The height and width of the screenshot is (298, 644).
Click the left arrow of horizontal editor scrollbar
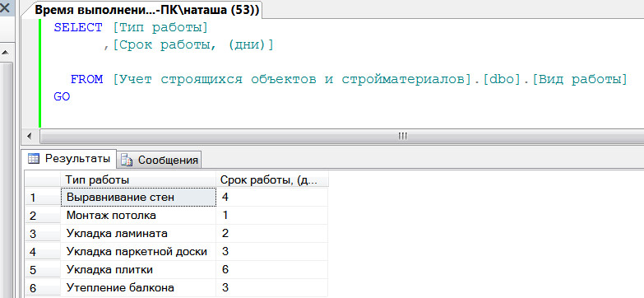click(x=29, y=136)
